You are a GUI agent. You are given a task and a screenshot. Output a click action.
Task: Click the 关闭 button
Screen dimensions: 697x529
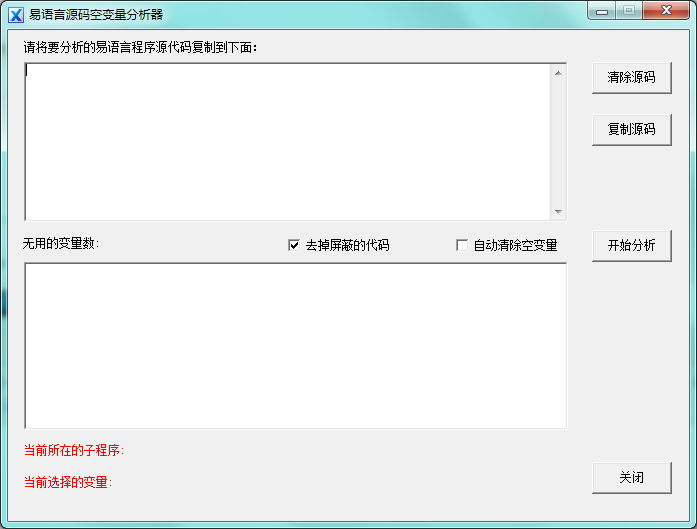(x=631, y=478)
